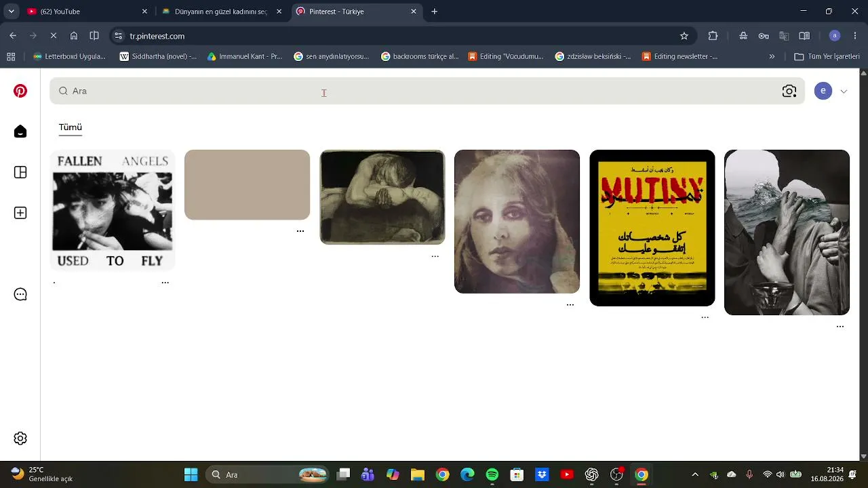Show more bookmarks with the chevron

coord(772,57)
